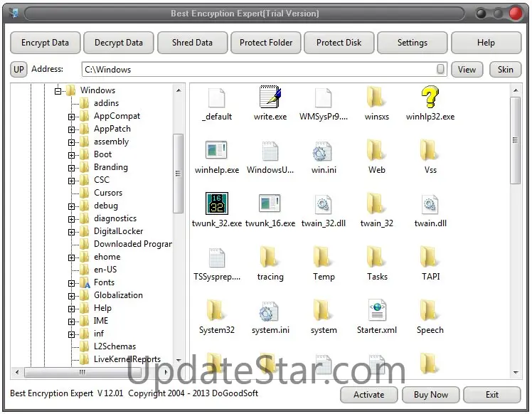532x414 pixels.
Task: Select the Speech folder icon
Action: pos(429,310)
